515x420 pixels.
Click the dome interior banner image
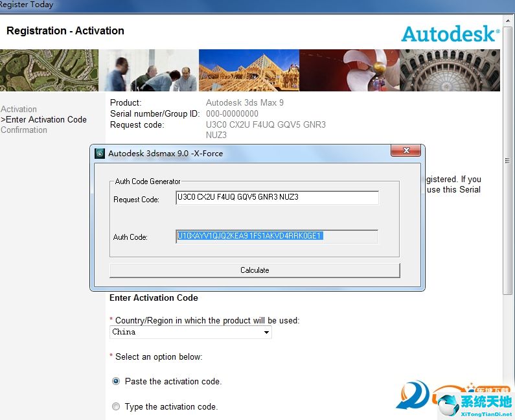coord(450,70)
